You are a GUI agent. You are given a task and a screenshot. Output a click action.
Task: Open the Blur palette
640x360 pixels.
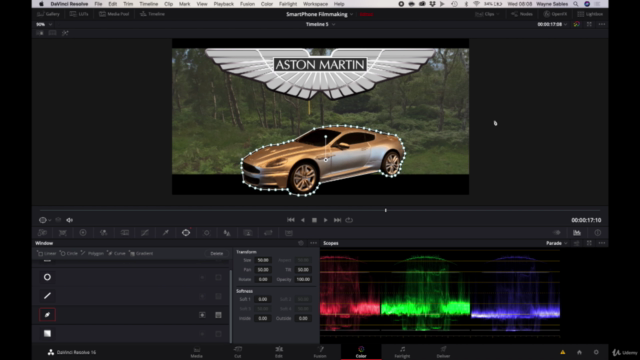(x=227, y=233)
